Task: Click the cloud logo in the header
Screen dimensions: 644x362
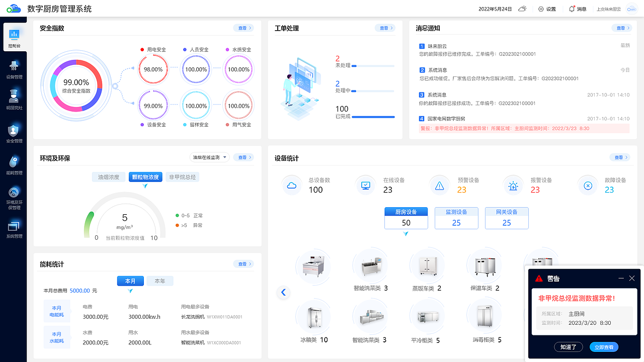Action: (13, 9)
